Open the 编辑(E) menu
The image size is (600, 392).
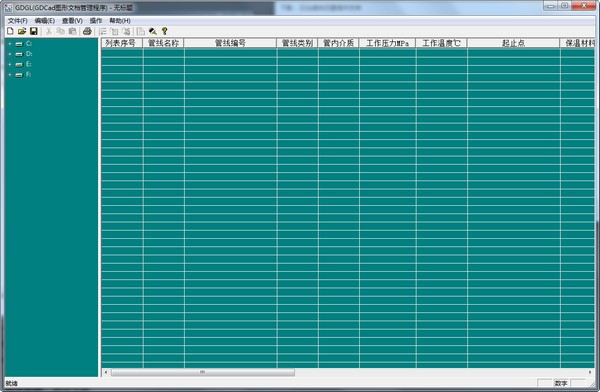pos(45,21)
